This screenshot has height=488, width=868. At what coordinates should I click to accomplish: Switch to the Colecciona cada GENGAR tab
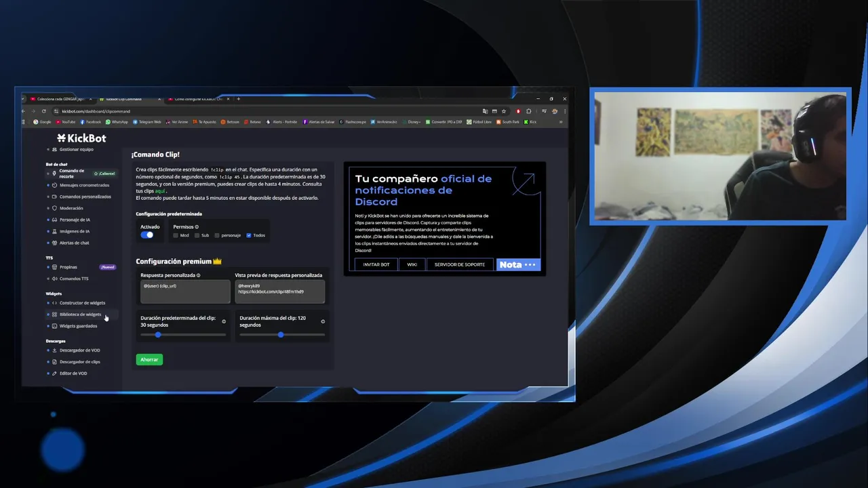click(60, 99)
